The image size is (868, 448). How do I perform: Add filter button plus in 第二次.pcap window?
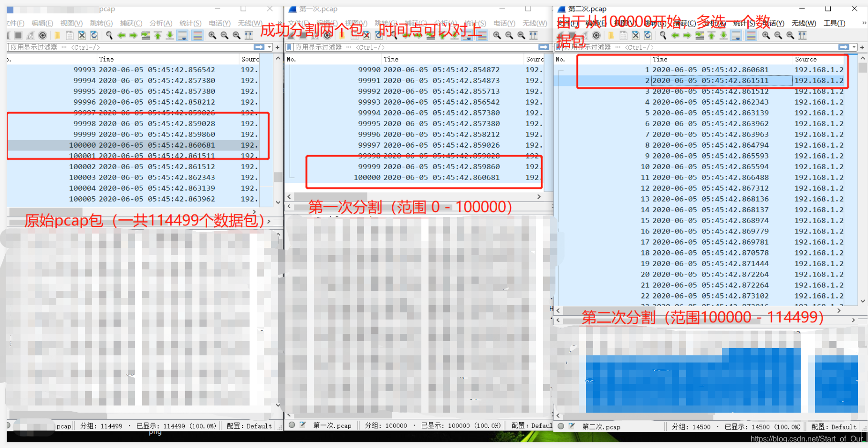862,47
